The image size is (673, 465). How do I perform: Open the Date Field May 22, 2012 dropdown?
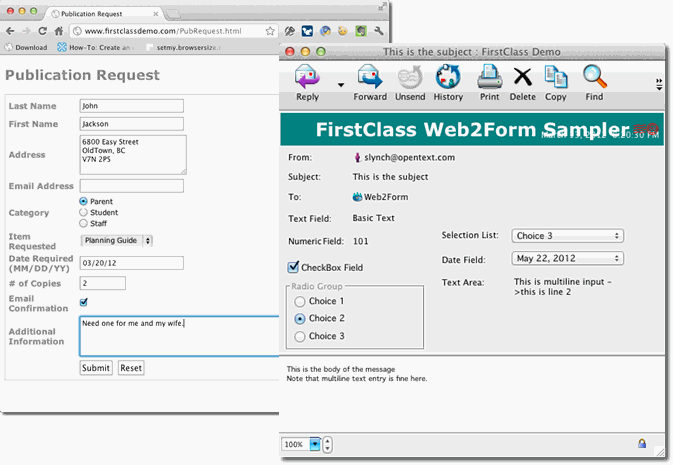pyautogui.click(x=567, y=259)
